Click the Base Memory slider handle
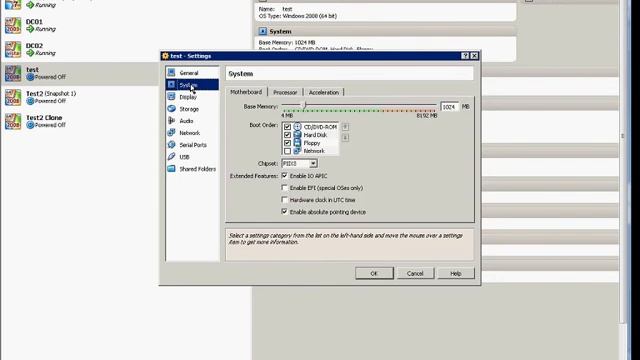This screenshot has height=360, width=640. tap(304, 105)
